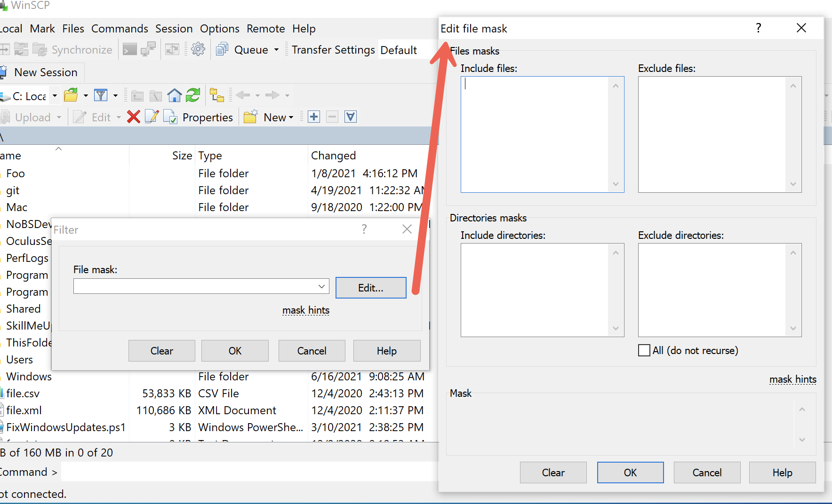Click the Queue documents icon
This screenshot has width=832, height=504.
(x=221, y=49)
